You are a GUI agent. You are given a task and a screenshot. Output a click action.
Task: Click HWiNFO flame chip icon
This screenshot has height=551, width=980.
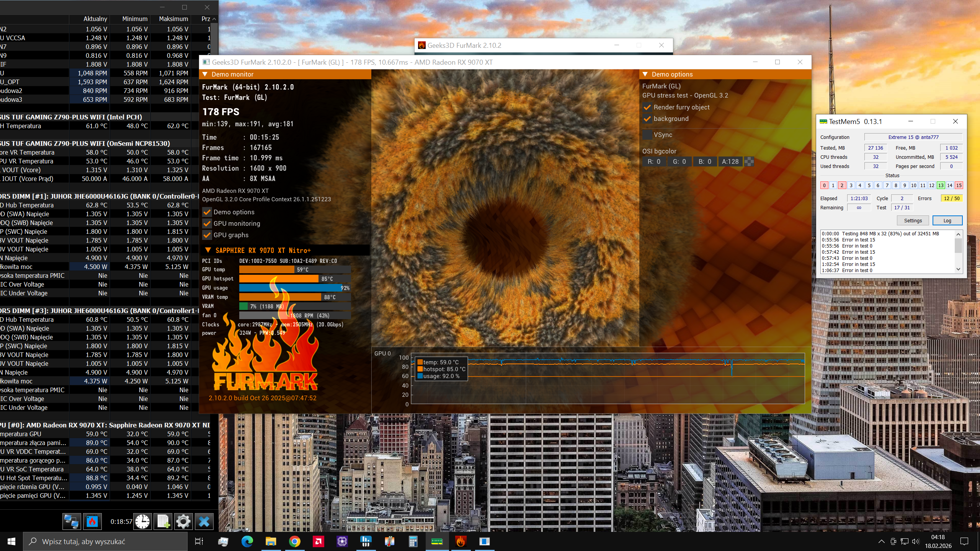point(92,522)
